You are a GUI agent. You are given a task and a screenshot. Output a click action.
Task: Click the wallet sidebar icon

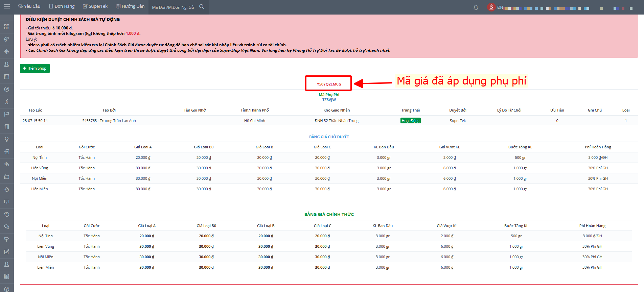pyautogui.click(x=7, y=177)
